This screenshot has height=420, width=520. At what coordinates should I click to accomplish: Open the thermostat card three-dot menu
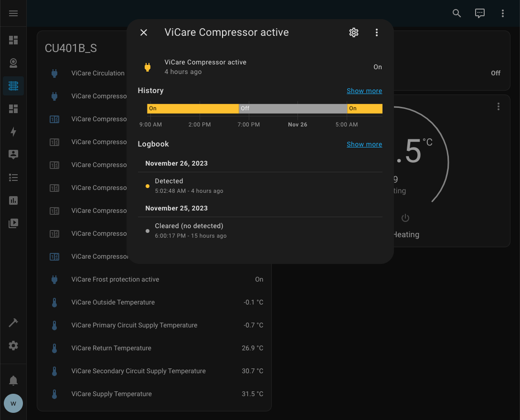(x=498, y=106)
